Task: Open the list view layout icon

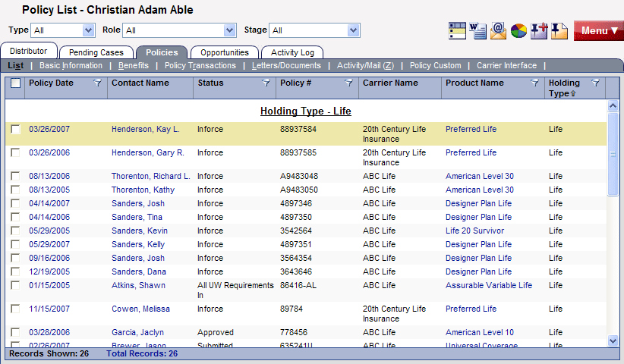Action: (456, 30)
